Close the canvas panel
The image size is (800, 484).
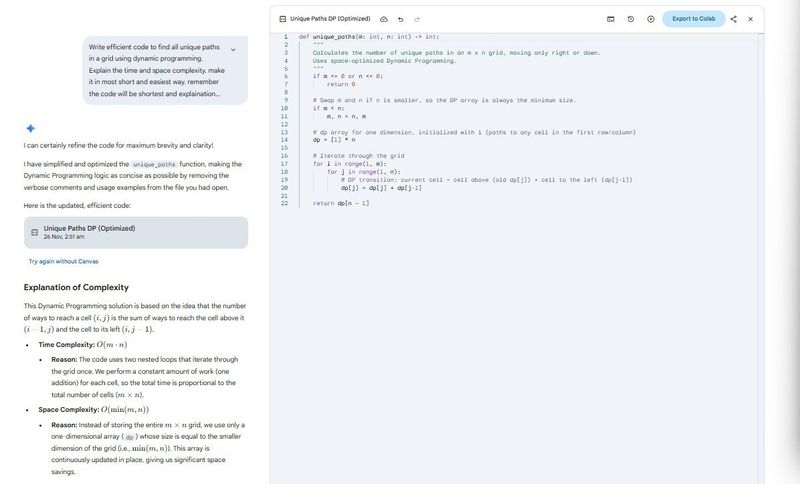pos(751,19)
